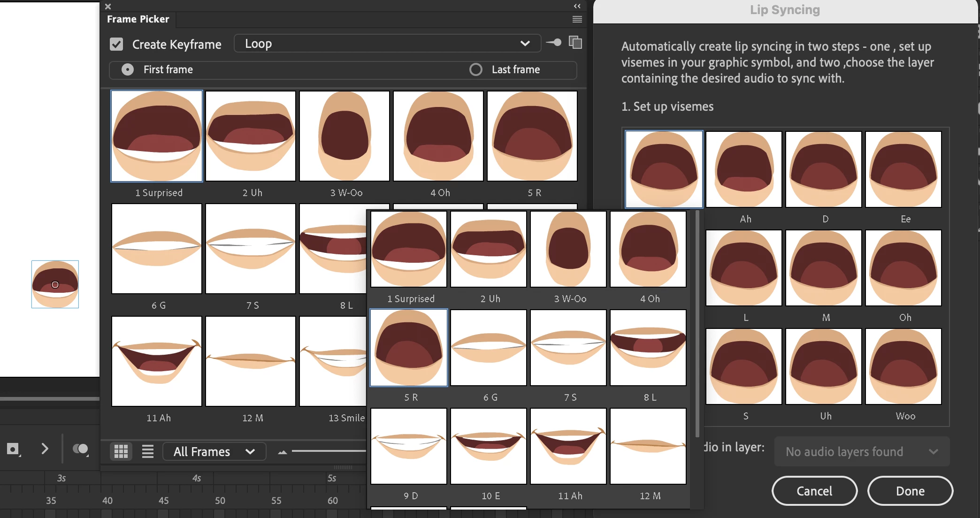Click the pin icon beside Loop dropdown
The width and height of the screenshot is (980, 518).
554,43
